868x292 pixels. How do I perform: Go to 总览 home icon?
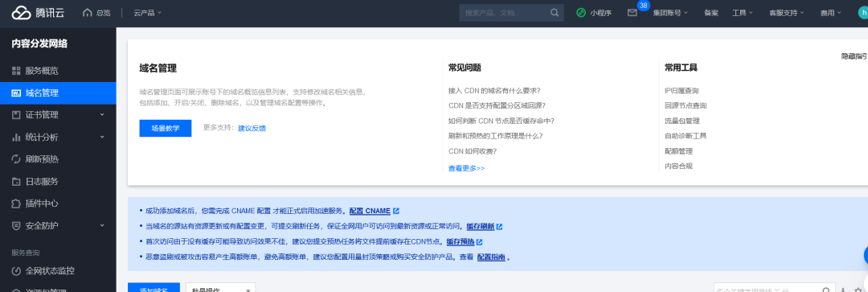pos(96,13)
